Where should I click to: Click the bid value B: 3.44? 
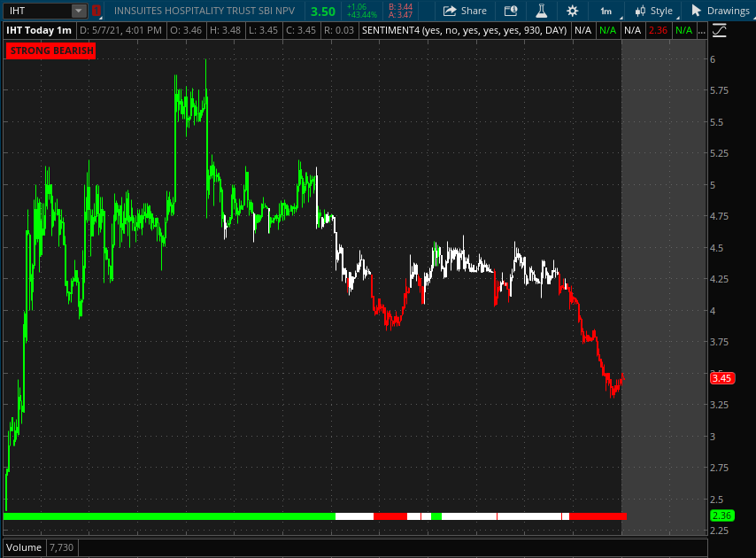401,7
